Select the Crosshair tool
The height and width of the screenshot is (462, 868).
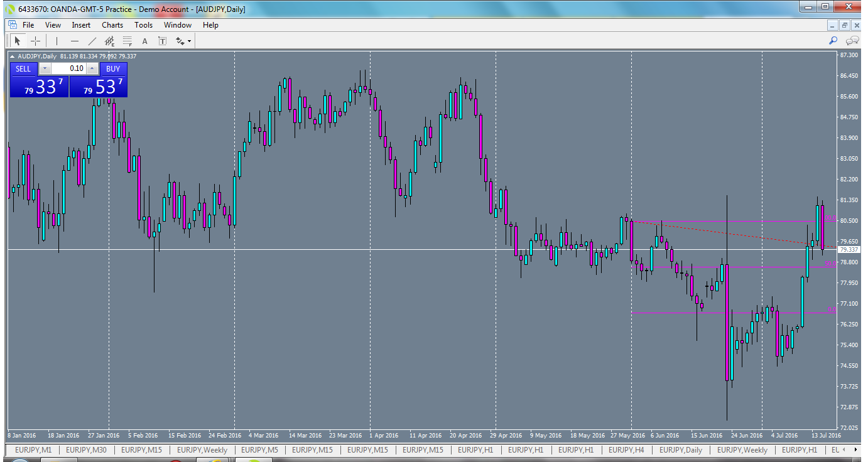[35, 40]
